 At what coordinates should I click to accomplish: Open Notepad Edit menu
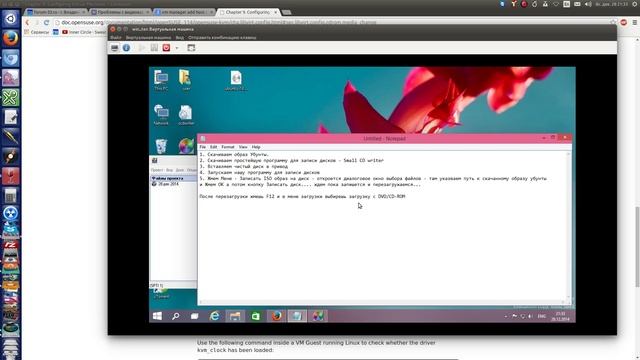coord(213,147)
